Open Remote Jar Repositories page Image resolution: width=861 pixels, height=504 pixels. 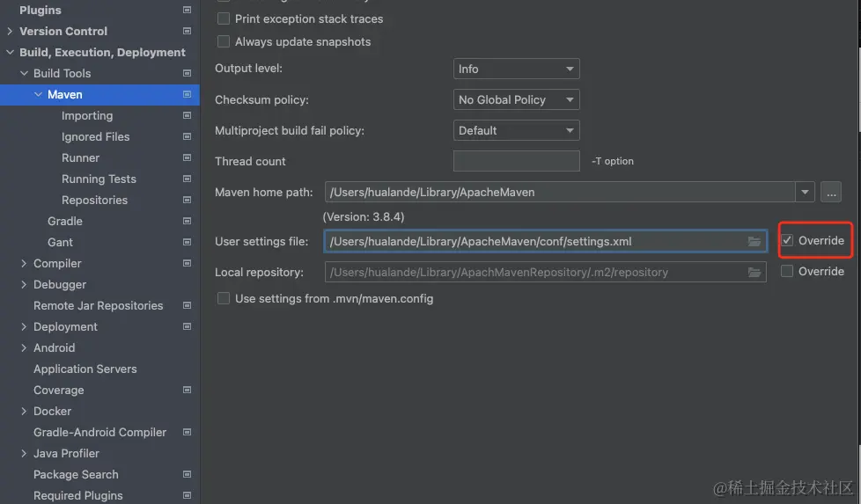99,305
